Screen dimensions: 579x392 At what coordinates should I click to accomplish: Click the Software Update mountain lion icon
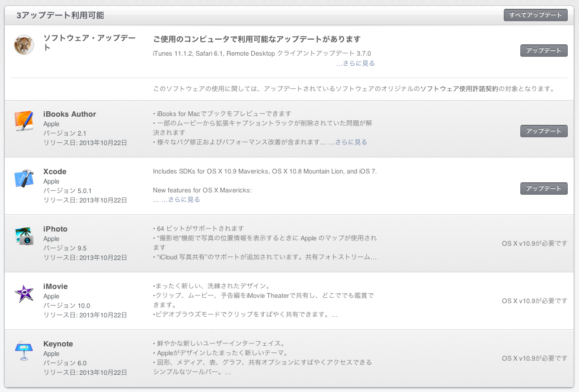pos(24,45)
